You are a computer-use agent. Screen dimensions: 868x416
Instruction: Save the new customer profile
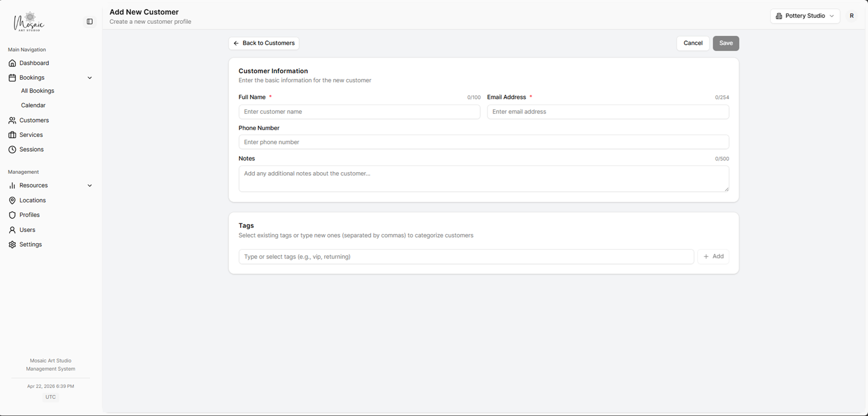coord(726,43)
